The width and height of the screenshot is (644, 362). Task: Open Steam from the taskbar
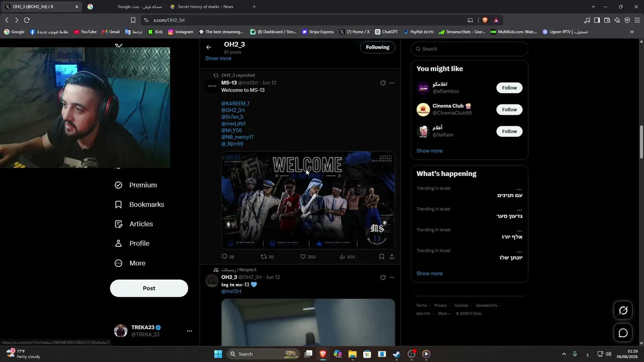(x=396, y=354)
